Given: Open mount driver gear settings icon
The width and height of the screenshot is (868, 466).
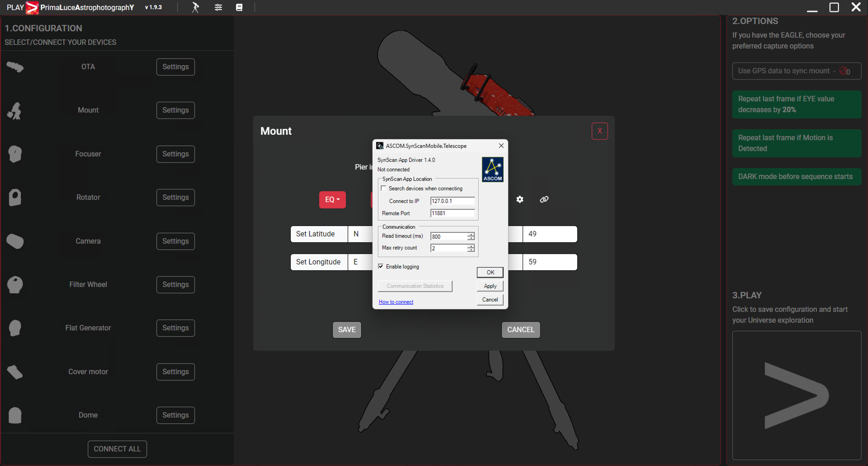Looking at the screenshot, I should click(520, 199).
